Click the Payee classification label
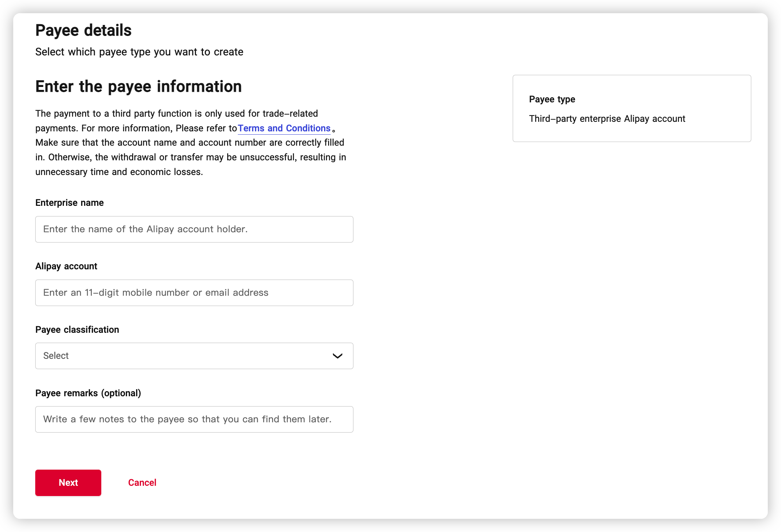The width and height of the screenshot is (781, 532). pyautogui.click(x=77, y=330)
